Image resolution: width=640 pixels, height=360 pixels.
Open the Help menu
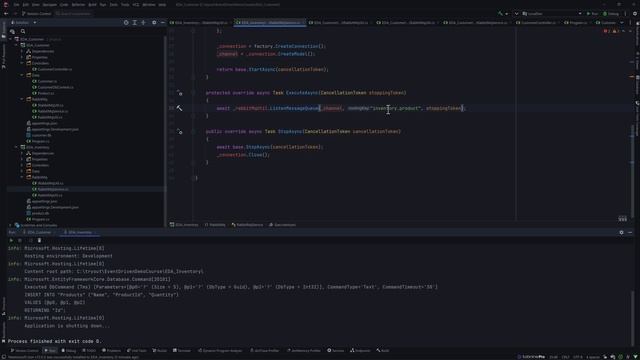[162, 4]
